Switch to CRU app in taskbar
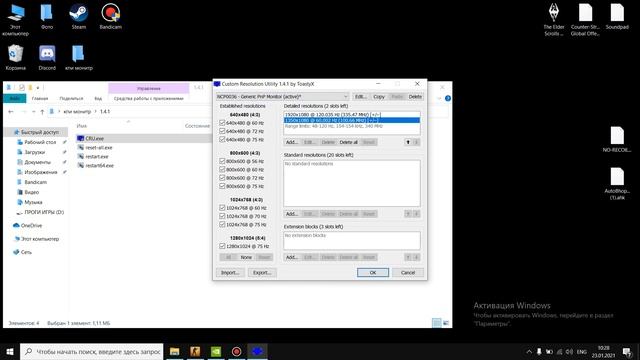Image resolution: width=640 pixels, height=360 pixels. (x=257, y=351)
